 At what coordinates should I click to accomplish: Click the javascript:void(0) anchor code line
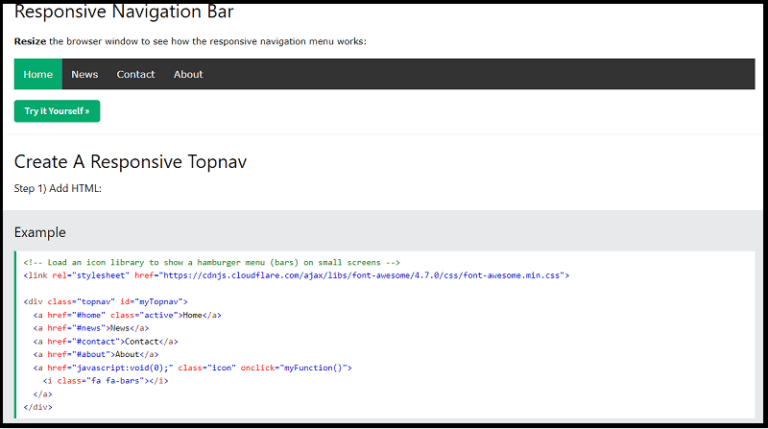coord(192,368)
